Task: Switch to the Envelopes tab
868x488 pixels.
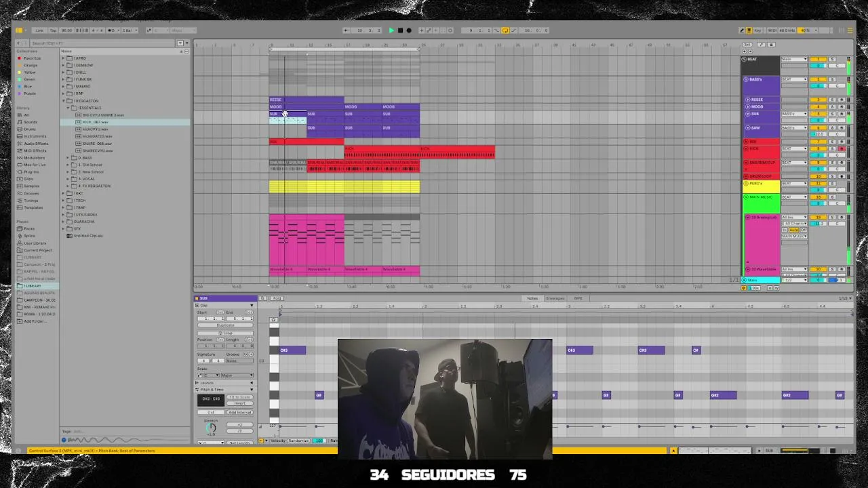Action: click(x=555, y=298)
